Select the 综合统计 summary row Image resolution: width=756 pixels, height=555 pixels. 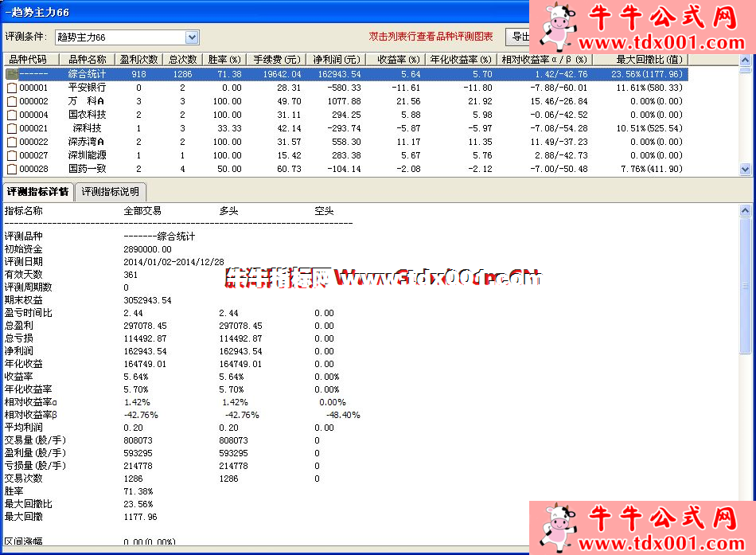click(x=346, y=74)
